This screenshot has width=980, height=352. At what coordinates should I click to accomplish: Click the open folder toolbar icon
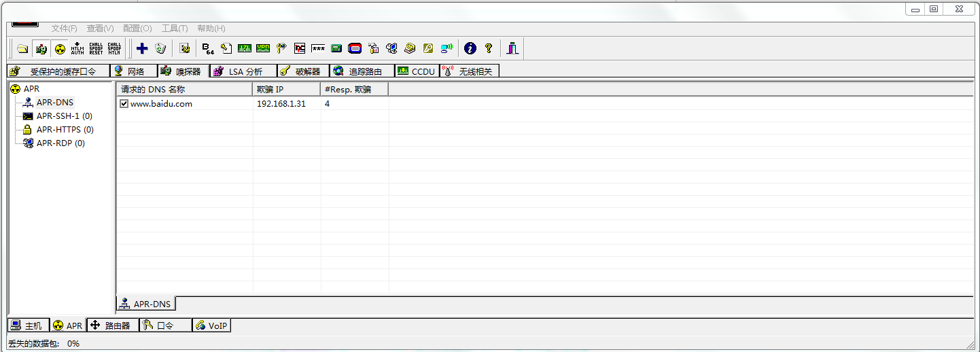pos(22,48)
